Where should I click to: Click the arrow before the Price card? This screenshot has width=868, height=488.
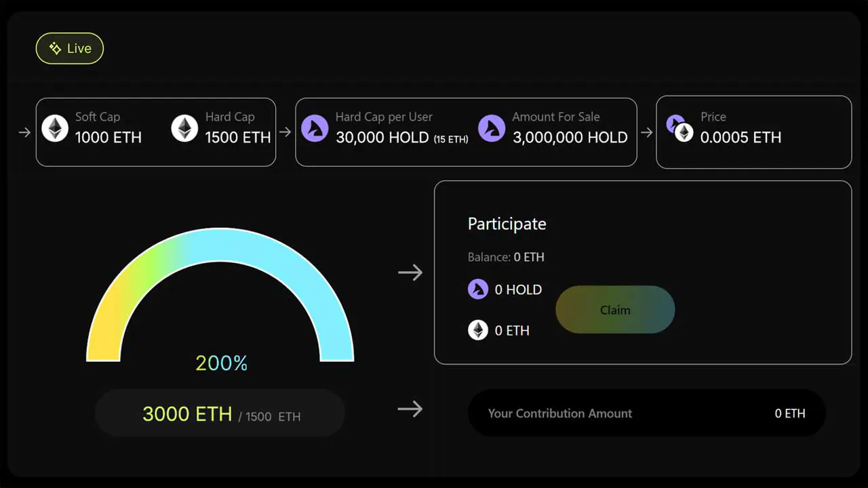click(646, 133)
